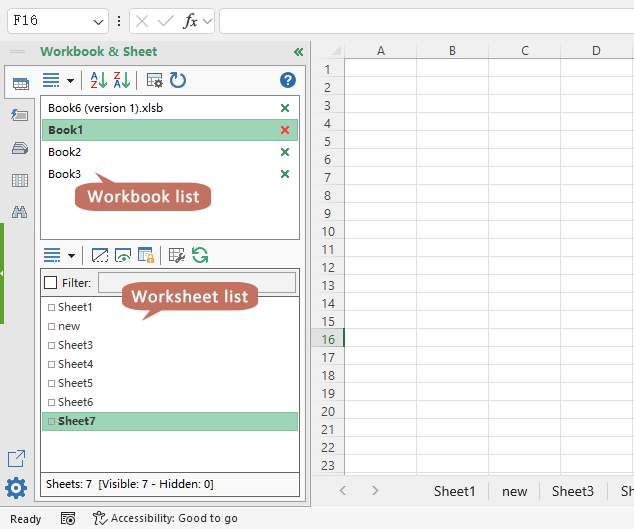Open navigation pane settings gear
The height and width of the screenshot is (529, 634).
coord(16,488)
